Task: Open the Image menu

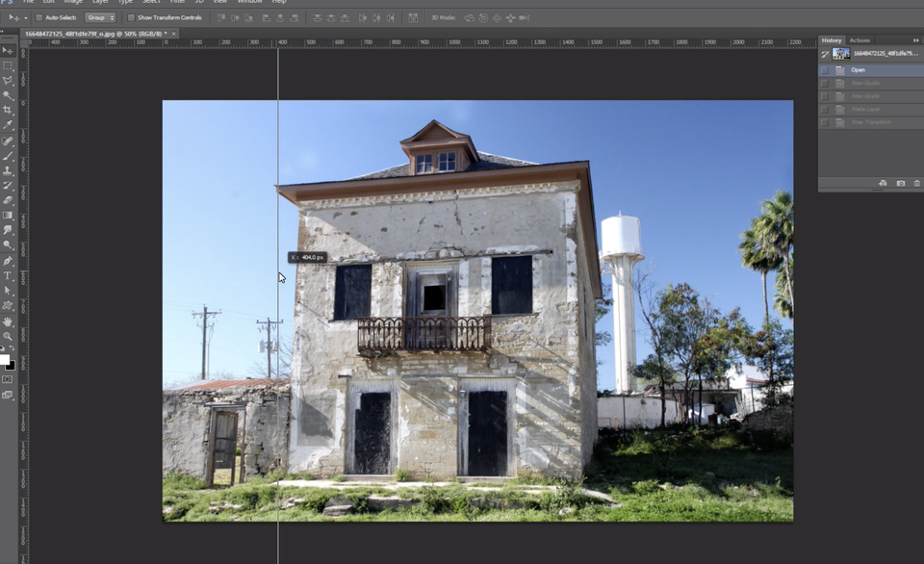Action: 73,2
